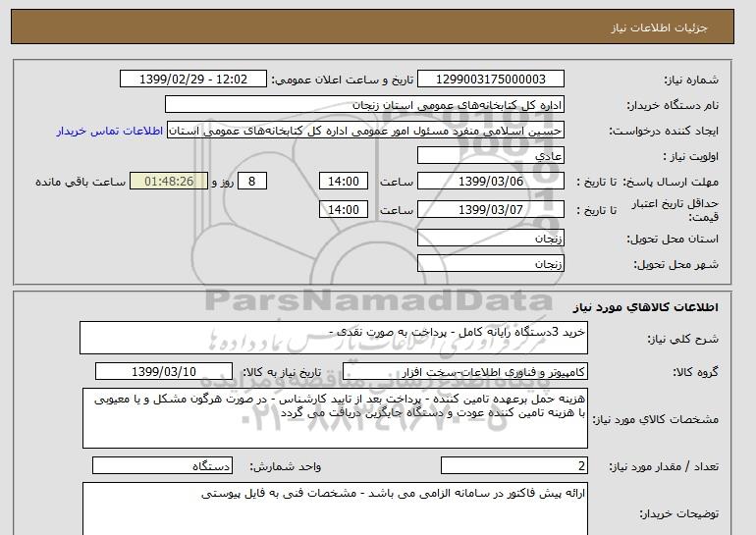756x535 pixels.
Task: Click the response deadline date 1399/03/06
Action: tap(490, 182)
